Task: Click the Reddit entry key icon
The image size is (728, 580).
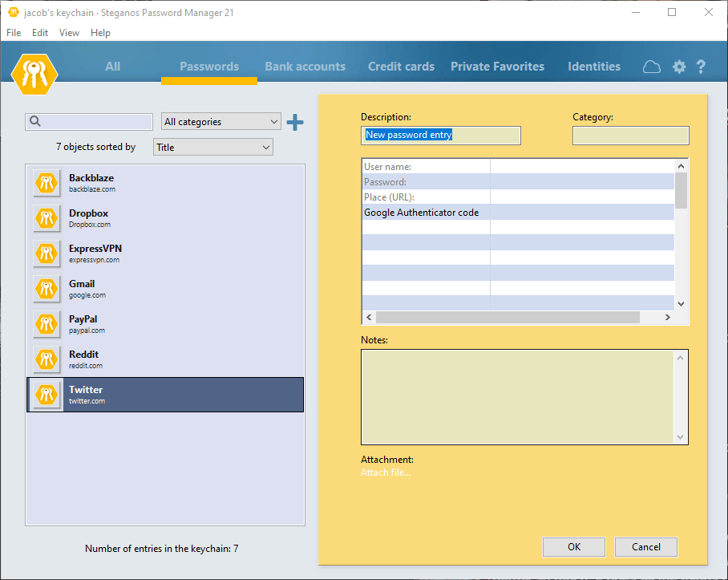Action: point(47,359)
